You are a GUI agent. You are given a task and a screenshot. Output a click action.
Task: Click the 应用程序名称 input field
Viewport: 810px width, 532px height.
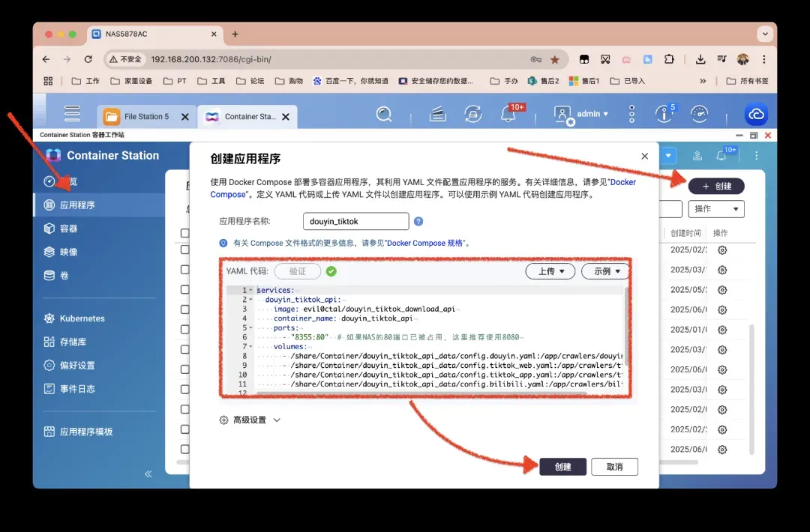[x=355, y=222]
